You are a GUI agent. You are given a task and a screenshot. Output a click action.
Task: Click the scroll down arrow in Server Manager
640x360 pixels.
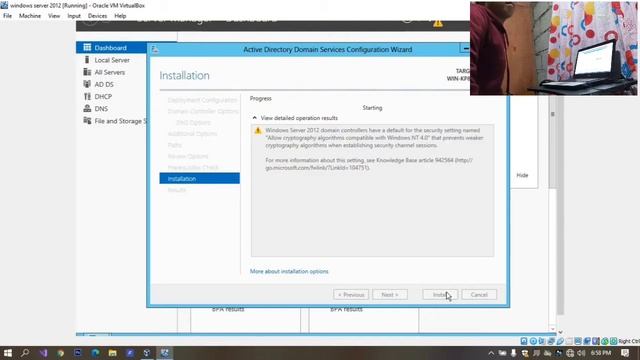553,329
